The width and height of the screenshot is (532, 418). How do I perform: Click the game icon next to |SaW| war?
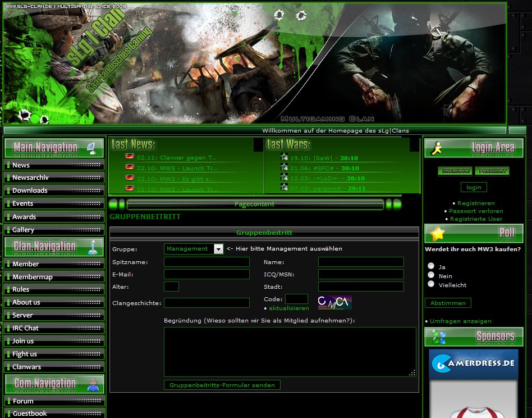(284, 157)
